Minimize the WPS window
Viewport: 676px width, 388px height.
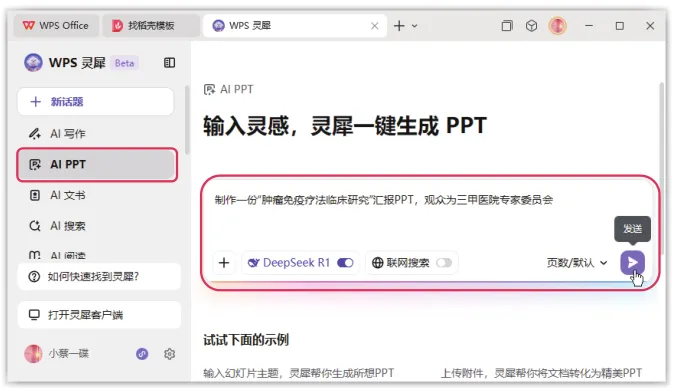pyautogui.click(x=589, y=26)
